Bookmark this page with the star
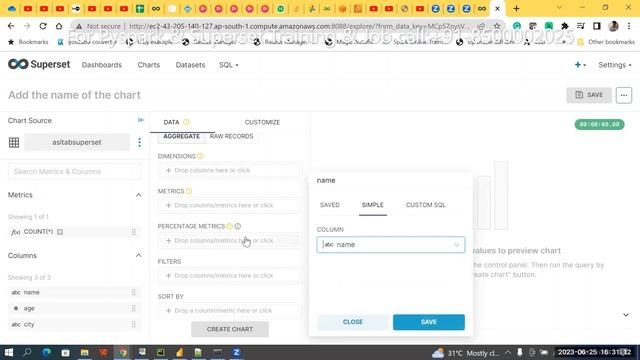This screenshot has width=640, height=360. (497, 26)
